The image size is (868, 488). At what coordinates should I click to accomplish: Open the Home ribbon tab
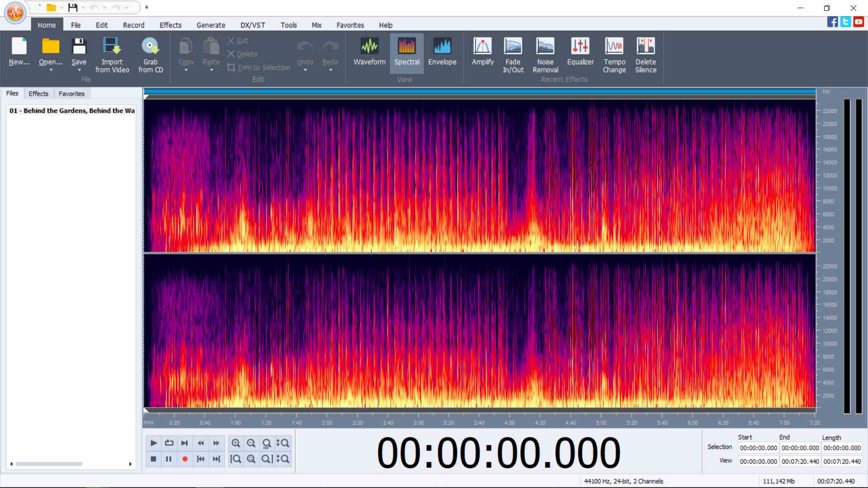pyautogui.click(x=47, y=25)
